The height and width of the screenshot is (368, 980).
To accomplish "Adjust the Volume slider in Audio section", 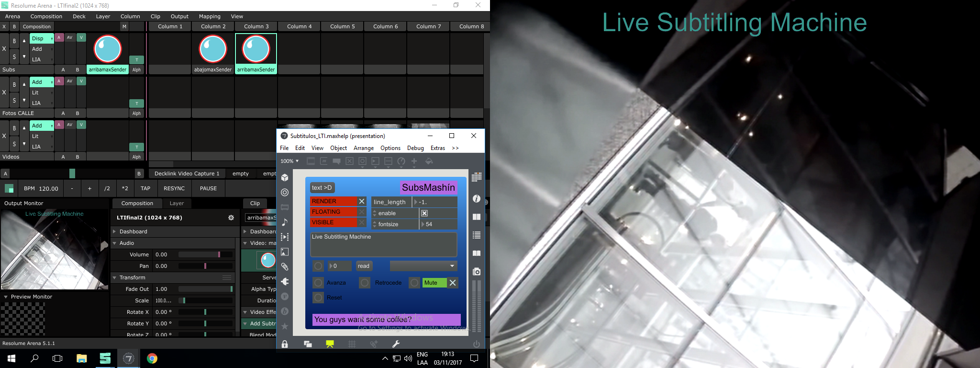I will pos(205,254).
